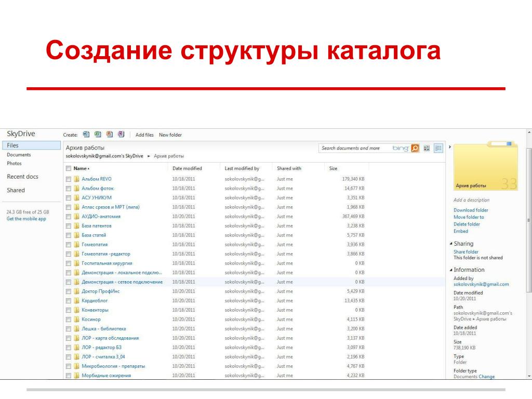Viewport: 532px width, 399px height.
Task: Create a new Word document
Action: pyautogui.click(x=86, y=135)
